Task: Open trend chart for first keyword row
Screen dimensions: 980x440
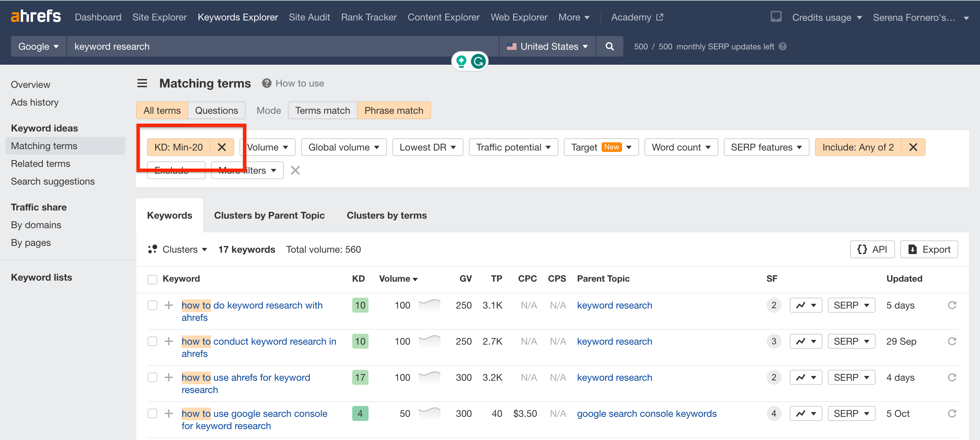Action: [806, 305]
